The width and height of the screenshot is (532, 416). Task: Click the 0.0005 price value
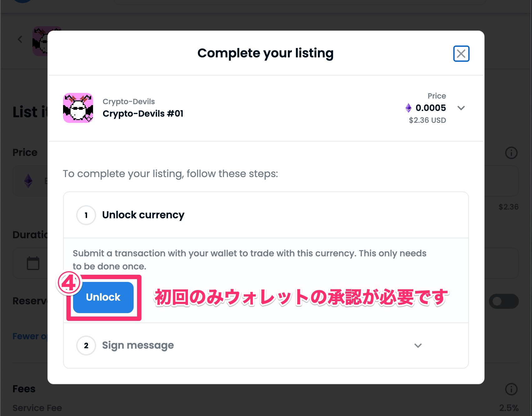pos(431,108)
